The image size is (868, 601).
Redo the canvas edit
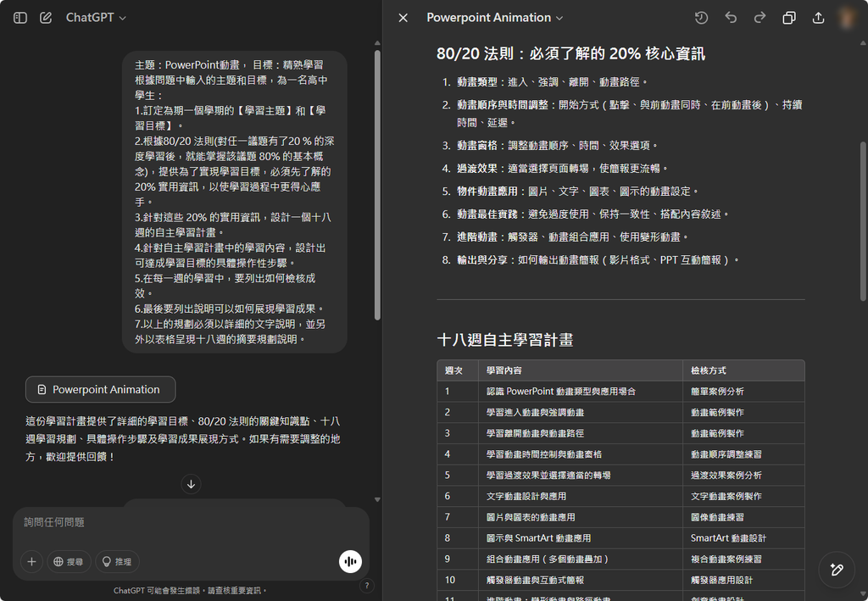[760, 18]
